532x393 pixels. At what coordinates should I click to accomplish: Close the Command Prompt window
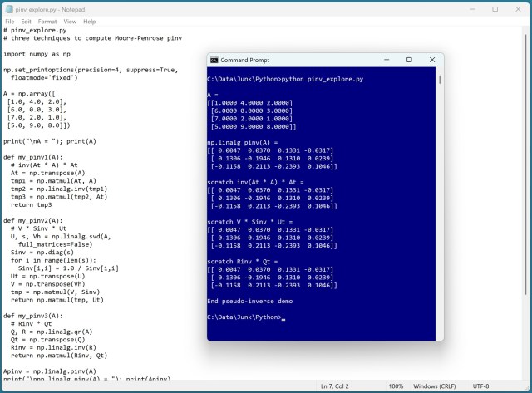point(431,60)
